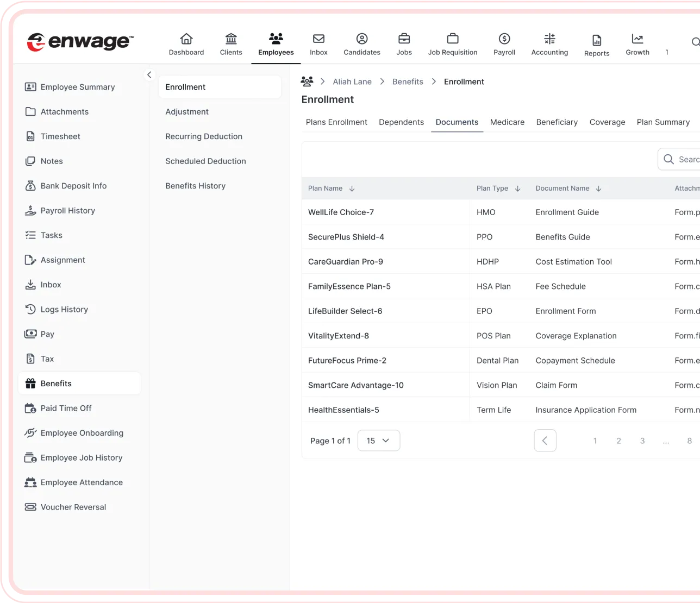Open the rows-per-page dropdown showing 15

tap(379, 441)
